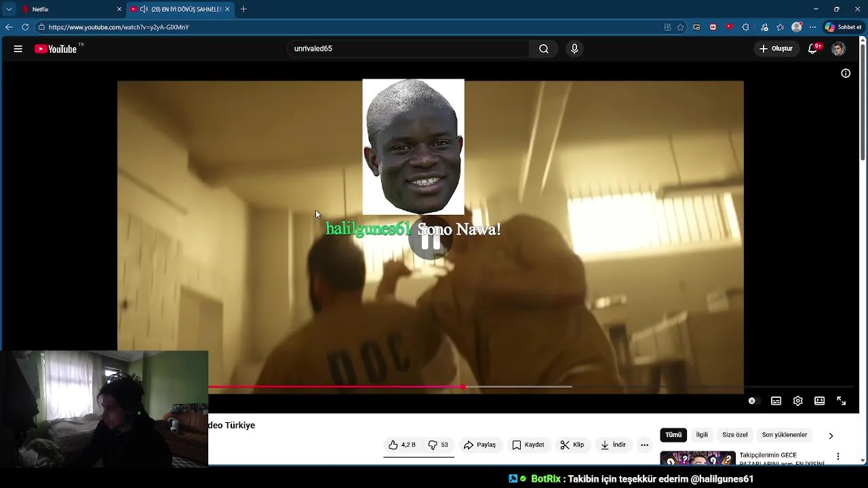
Task: Open browser settings and more menu
Action: pyautogui.click(x=813, y=27)
